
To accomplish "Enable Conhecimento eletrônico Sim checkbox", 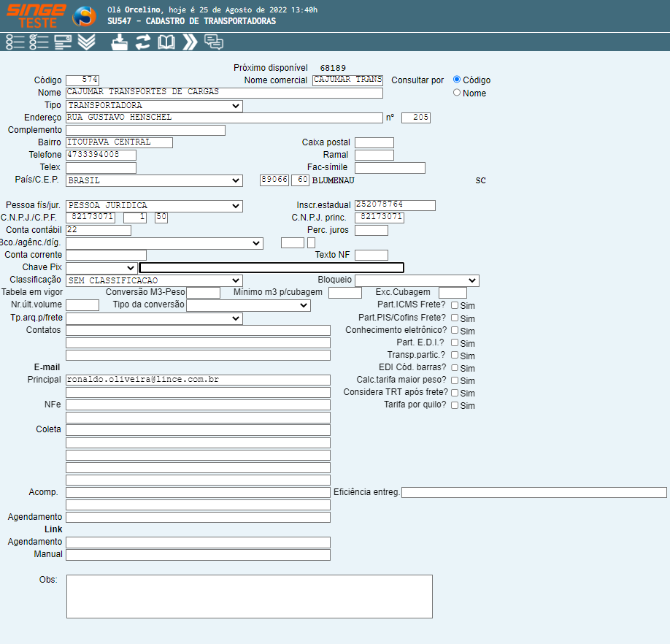I will (x=455, y=330).
